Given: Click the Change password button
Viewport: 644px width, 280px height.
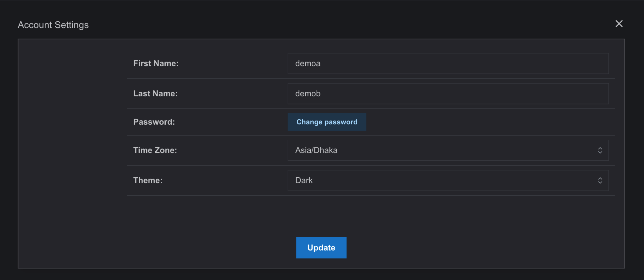Looking at the screenshot, I should (327, 122).
